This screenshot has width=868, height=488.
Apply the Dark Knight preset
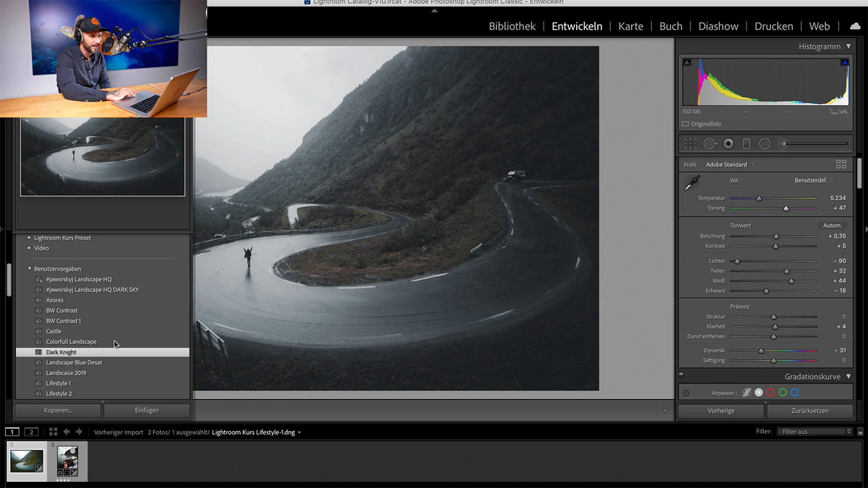(103, 352)
